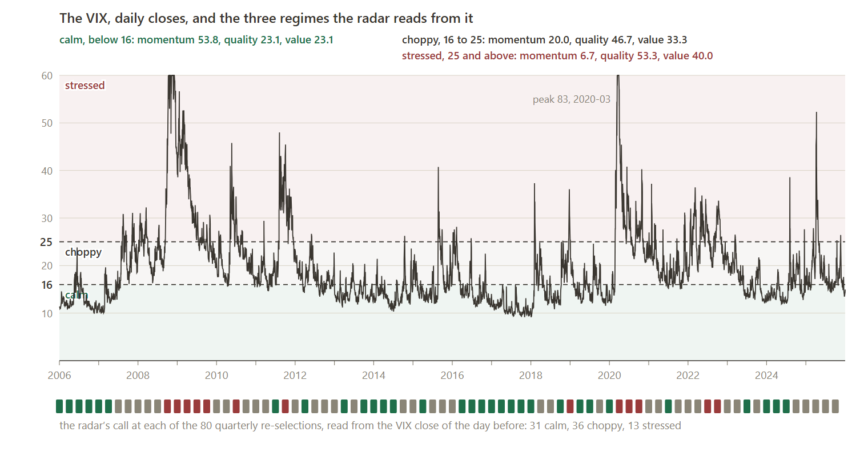Click the bold y-axis threshold label 25
The width and height of the screenshot is (868, 452).
point(46,242)
